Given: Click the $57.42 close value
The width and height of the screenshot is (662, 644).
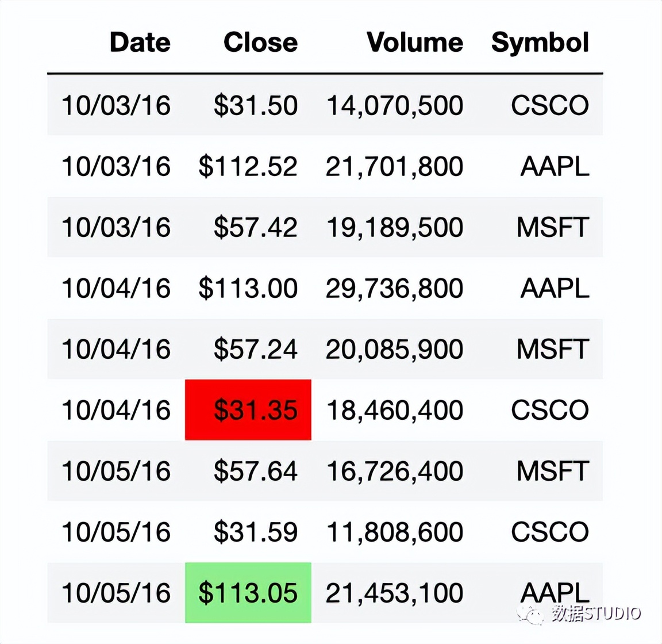Looking at the screenshot, I should coord(255,227).
